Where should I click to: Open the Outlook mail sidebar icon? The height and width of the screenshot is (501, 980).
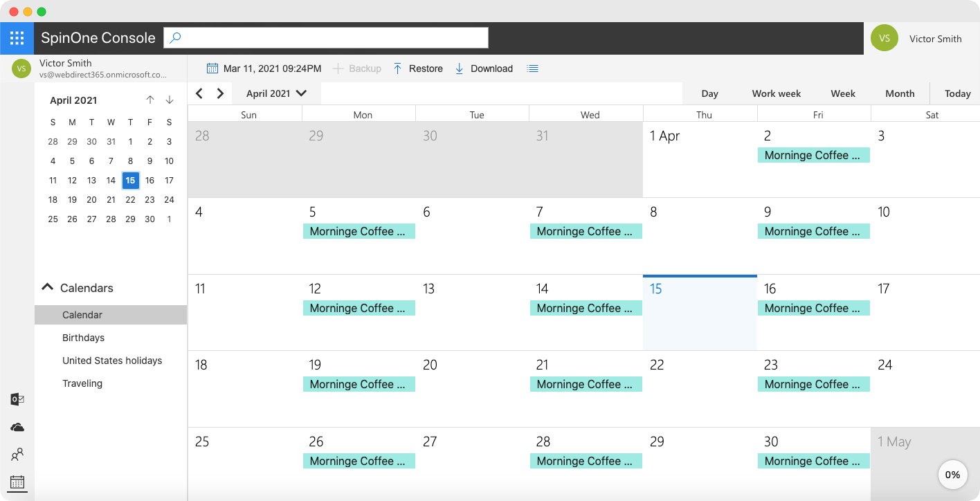pos(17,399)
